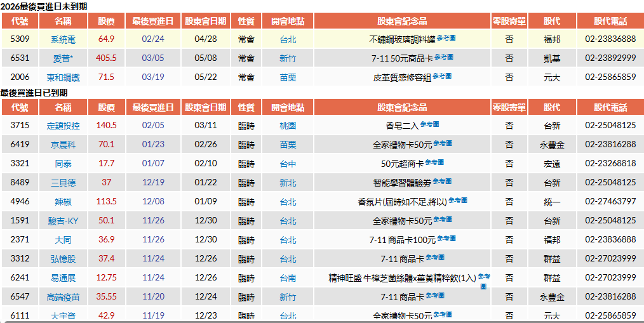
Task: Click 最後買進日 header in the upper table
Action: pyautogui.click(x=153, y=21)
